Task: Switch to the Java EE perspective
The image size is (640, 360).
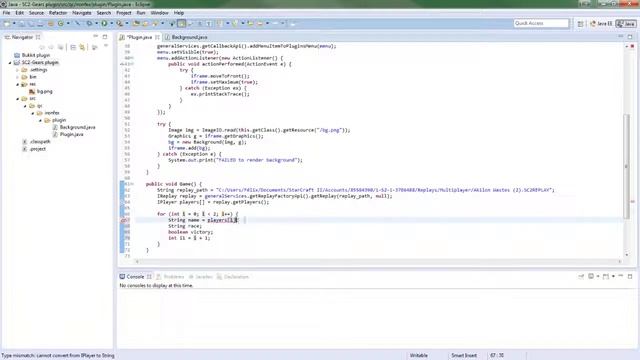Action: click(601, 24)
